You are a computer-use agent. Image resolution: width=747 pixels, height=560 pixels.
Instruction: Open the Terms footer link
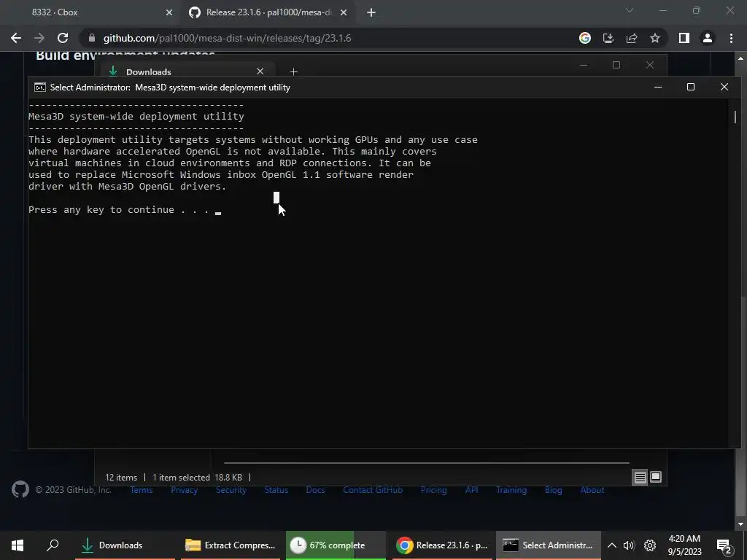point(142,490)
